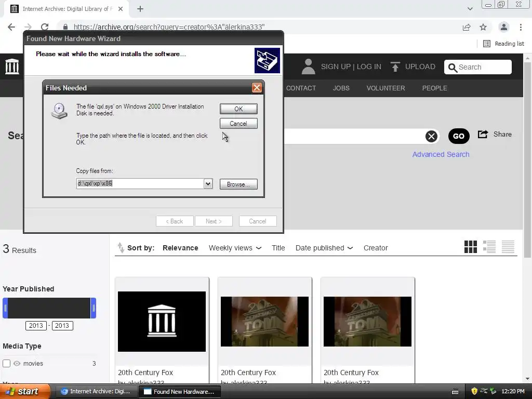This screenshot has width=532, height=399.
Task: Open the Reading list
Action: point(503,44)
